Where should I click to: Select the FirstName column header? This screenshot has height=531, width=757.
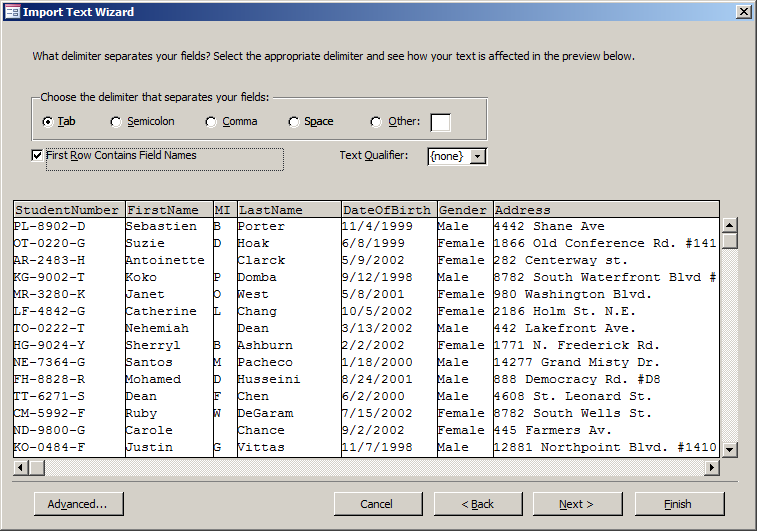coord(169,210)
